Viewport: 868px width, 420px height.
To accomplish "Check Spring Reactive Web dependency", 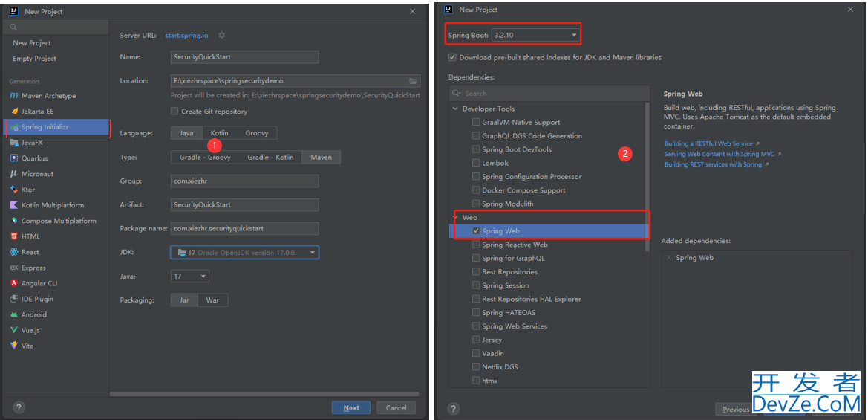I will (476, 245).
